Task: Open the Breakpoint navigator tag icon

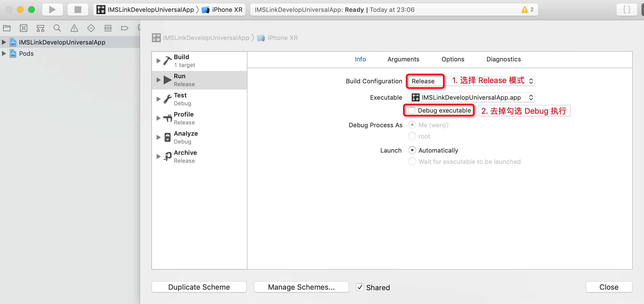Action: coord(125,28)
